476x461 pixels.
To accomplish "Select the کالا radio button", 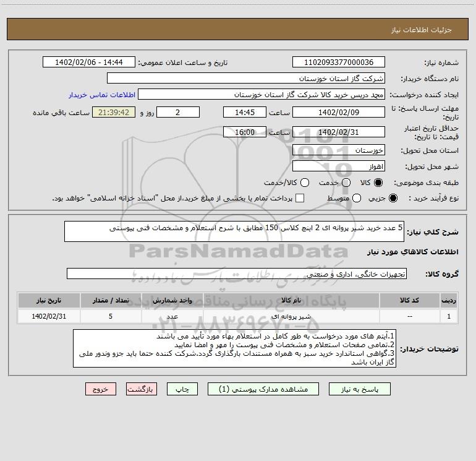I will coord(378,183).
